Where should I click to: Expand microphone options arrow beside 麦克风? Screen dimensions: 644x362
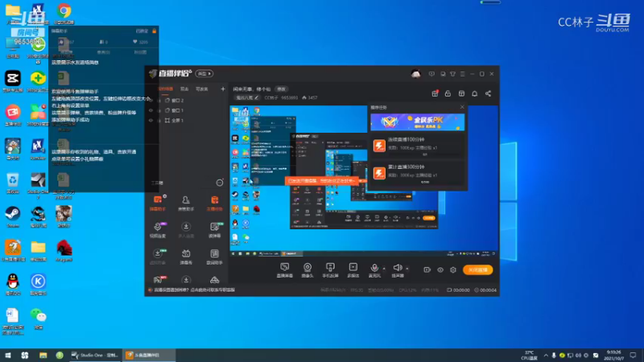coord(384,269)
